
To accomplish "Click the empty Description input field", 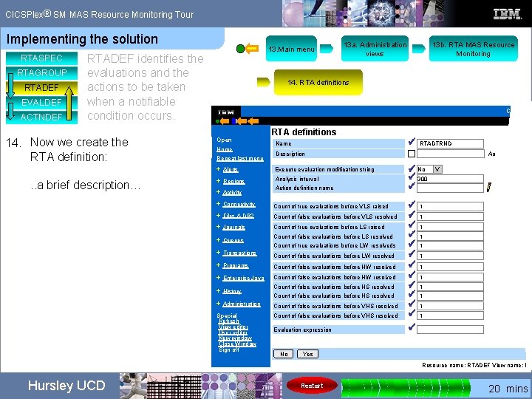I will pos(450,154).
